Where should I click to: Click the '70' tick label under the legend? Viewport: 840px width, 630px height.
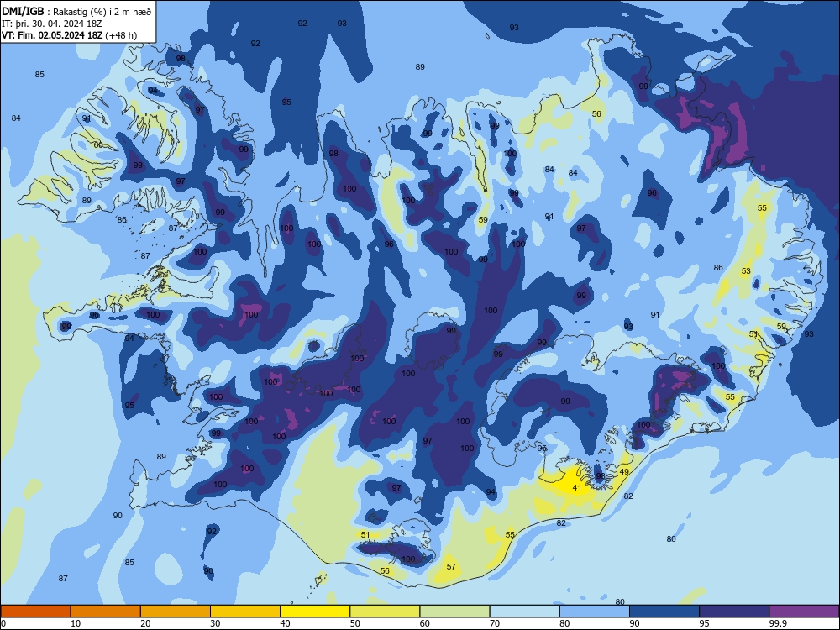coord(495,623)
